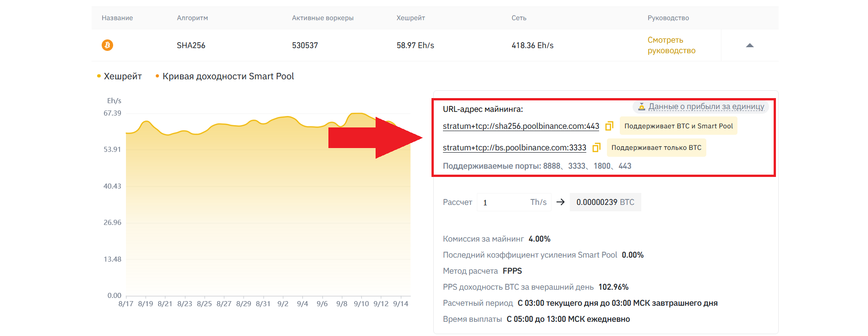Click the 0.00000239 BTC result field
The height and width of the screenshot is (336, 868).
pos(605,202)
